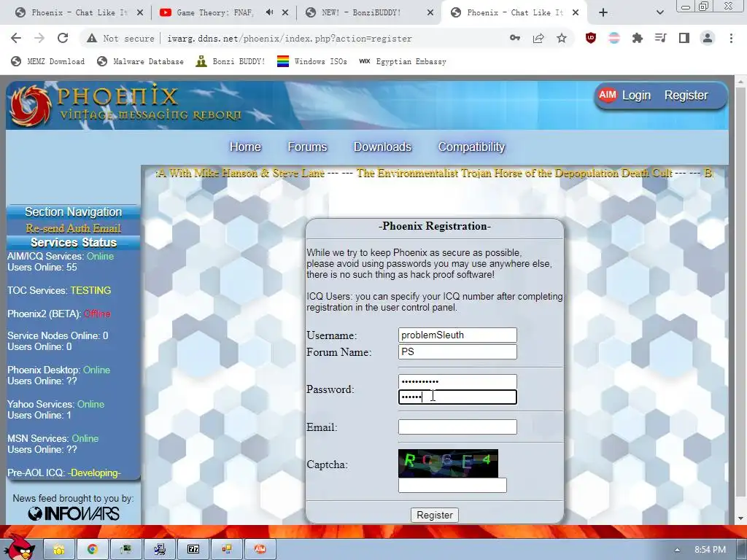The height and width of the screenshot is (560, 747).
Task: Click the Phoenix logo banner
Action: (126, 105)
